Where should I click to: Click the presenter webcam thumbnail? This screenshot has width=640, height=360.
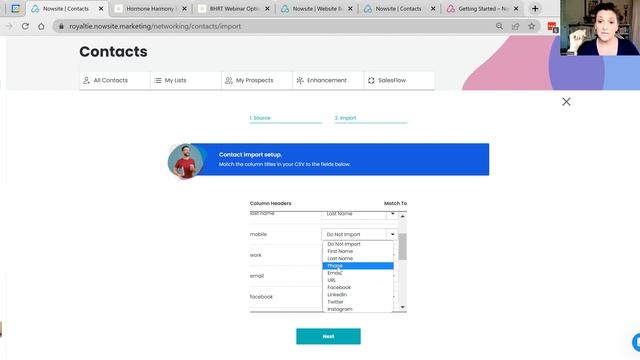pos(600,28)
